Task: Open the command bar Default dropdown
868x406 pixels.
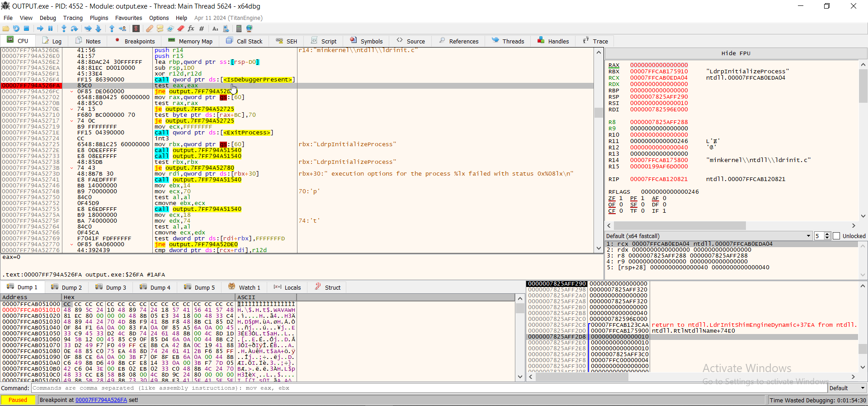Action: (x=862, y=388)
